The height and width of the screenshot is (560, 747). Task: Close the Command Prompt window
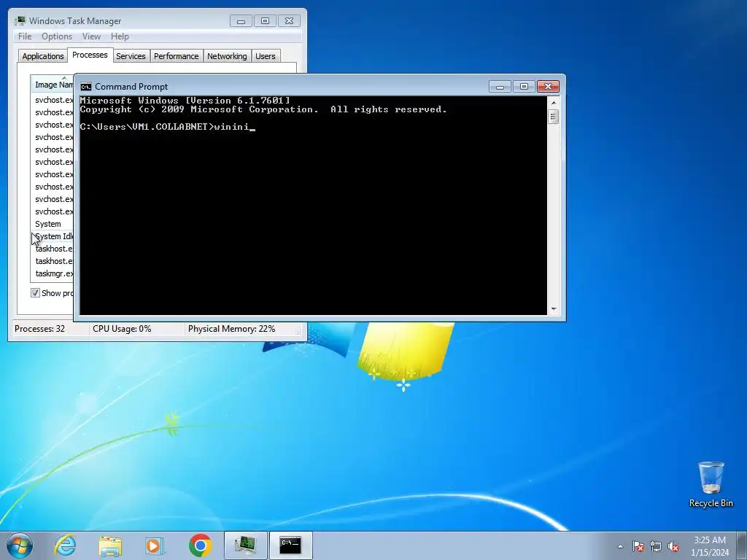[548, 87]
